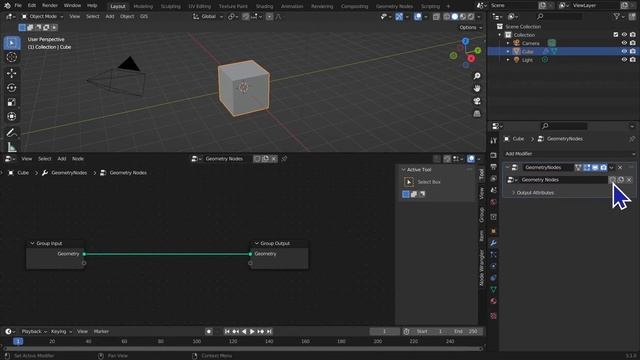640x360 pixels.
Task: Open the Tool properties tab
Action: [x=493, y=141]
